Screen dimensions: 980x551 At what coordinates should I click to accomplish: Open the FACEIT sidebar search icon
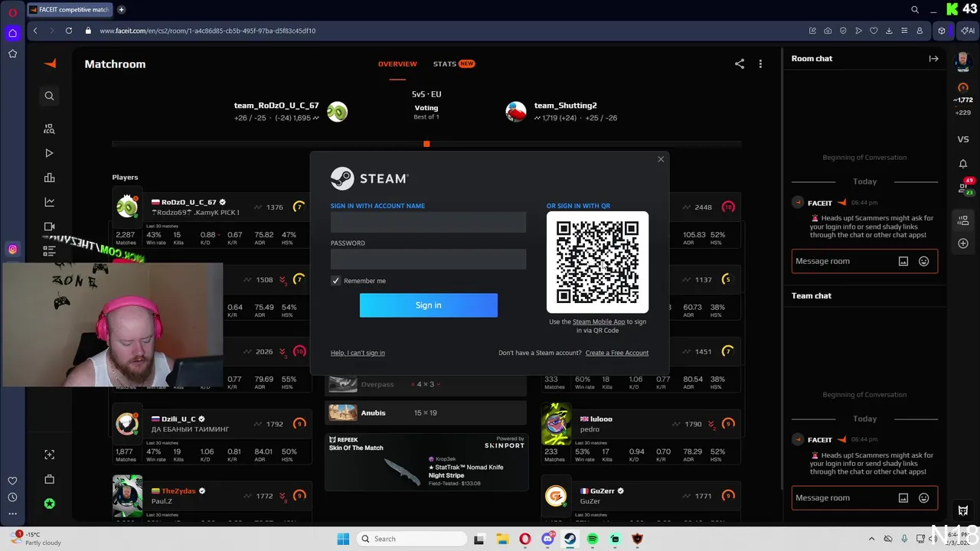click(x=49, y=96)
